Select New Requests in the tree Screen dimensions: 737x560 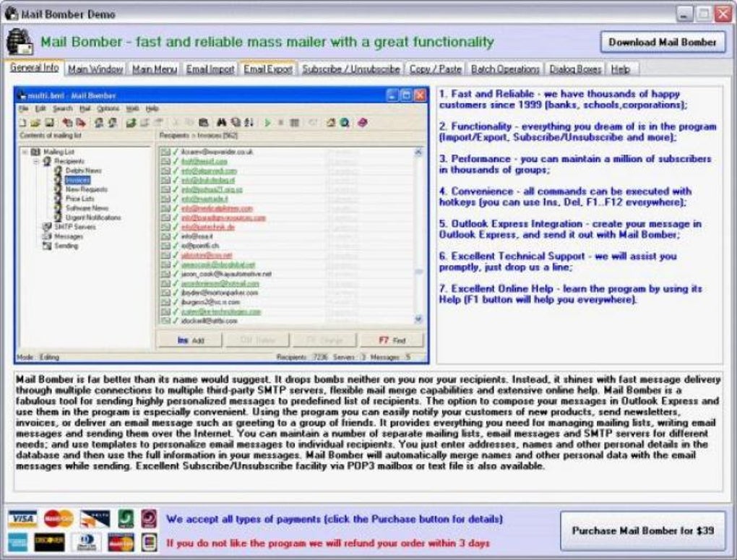pyautogui.click(x=87, y=189)
